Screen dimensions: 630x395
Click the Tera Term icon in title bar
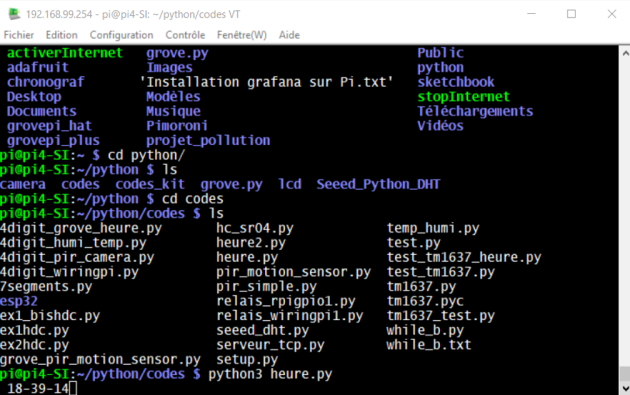[x=14, y=14]
